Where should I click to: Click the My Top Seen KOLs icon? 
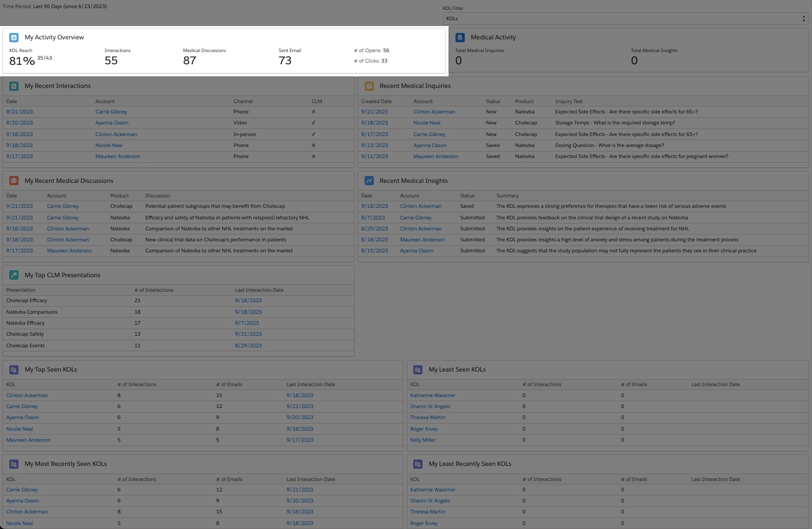pos(14,370)
